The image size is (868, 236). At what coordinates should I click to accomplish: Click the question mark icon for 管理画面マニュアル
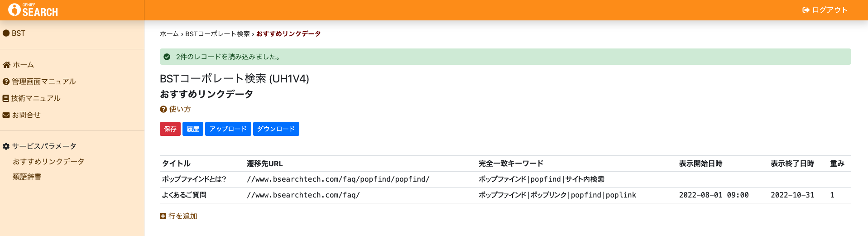[6, 82]
